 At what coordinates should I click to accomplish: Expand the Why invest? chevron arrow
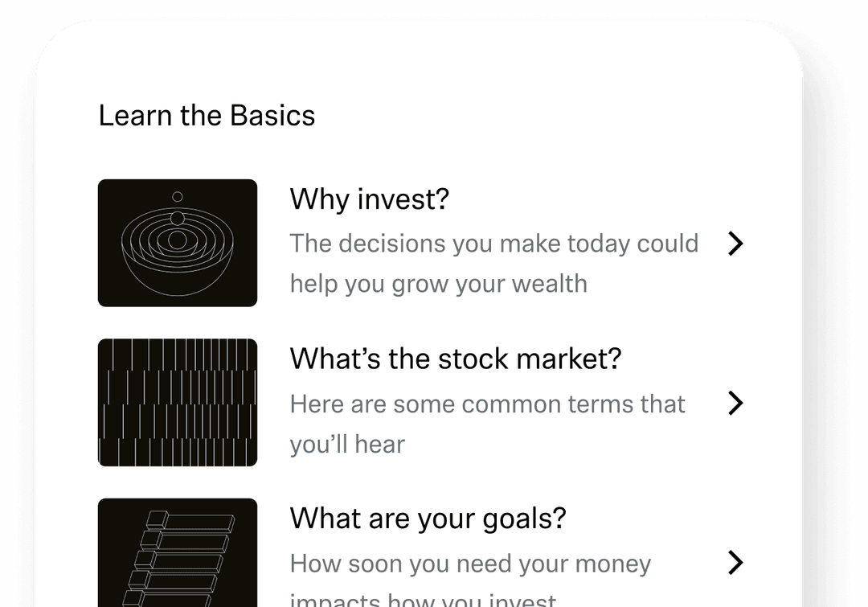point(735,244)
